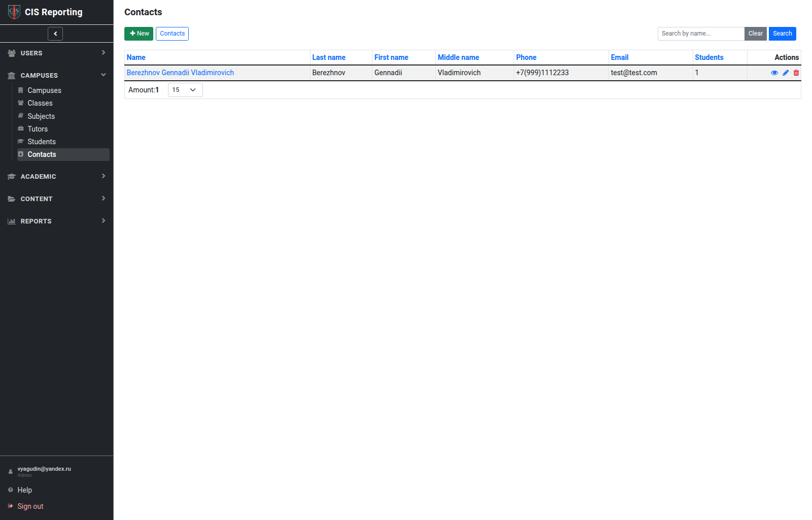The image size is (812, 520).
Task: Sort by the First name column header
Action: (x=391, y=57)
